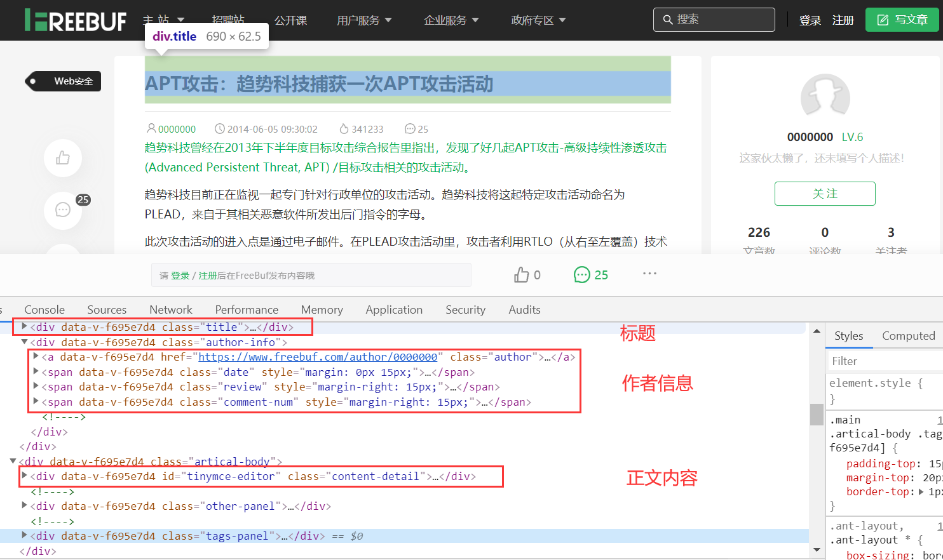Click the FreeBuf logo
Viewport: 943px width, 560px height.
[76, 20]
